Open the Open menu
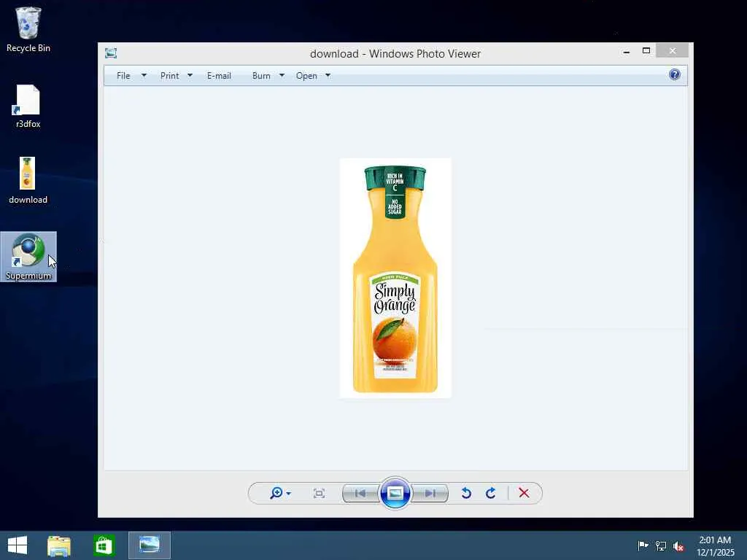The height and width of the screenshot is (560, 747). 306,76
